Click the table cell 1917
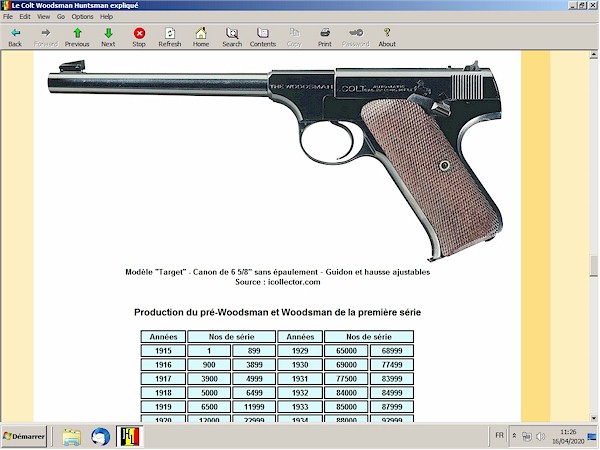The height and width of the screenshot is (450, 600). coord(163,378)
